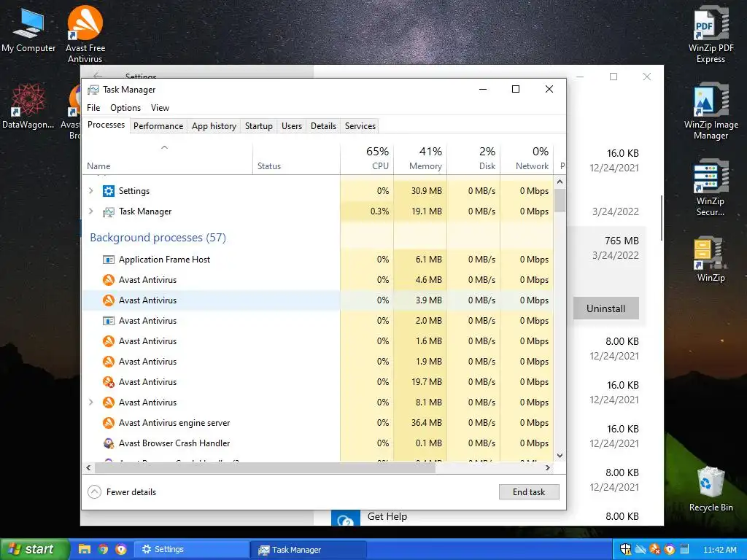Click sort arrow above Name column
The width and height of the screenshot is (747, 560).
(x=164, y=147)
